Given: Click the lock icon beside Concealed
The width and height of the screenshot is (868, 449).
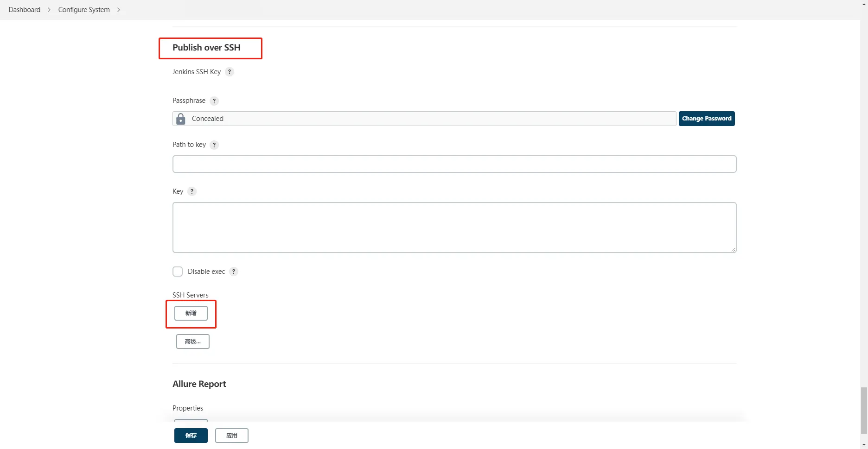Looking at the screenshot, I should [x=181, y=119].
